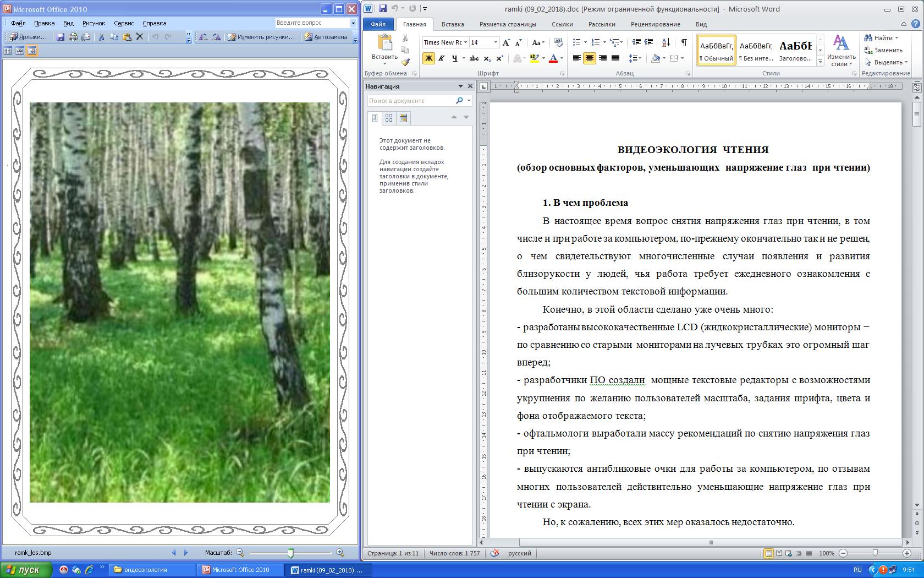Screen dimensions: 924x578
Task: Open the Рисунок menu in Picture Manager
Action: (x=94, y=23)
